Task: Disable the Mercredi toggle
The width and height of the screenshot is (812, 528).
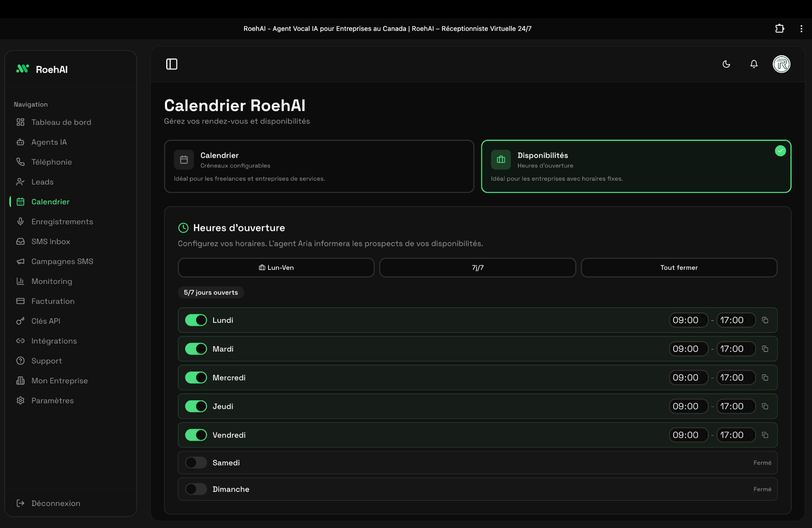Action: point(196,378)
